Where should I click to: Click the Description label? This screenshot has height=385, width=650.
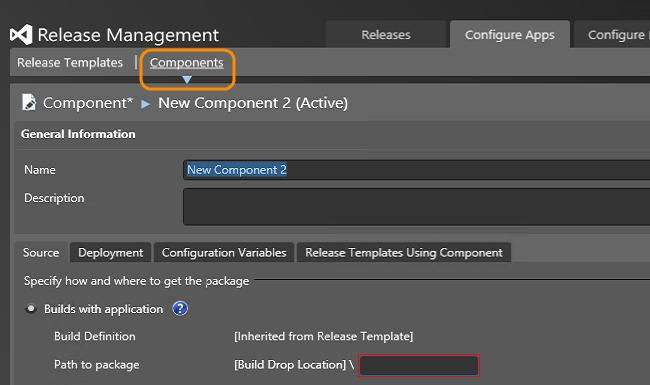pos(54,198)
